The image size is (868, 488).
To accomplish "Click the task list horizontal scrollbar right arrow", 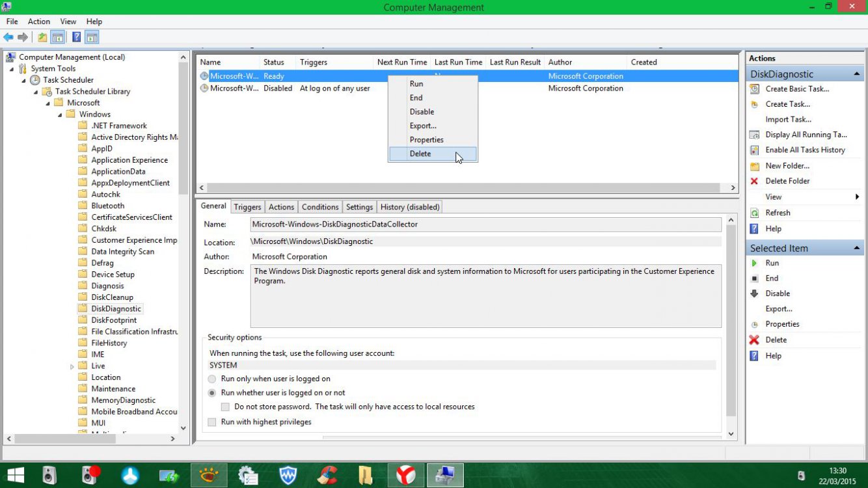I will click(733, 188).
